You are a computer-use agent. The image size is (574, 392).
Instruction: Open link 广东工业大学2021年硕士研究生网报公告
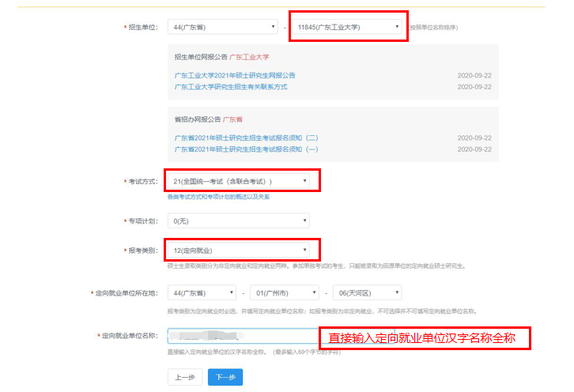click(235, 75)
